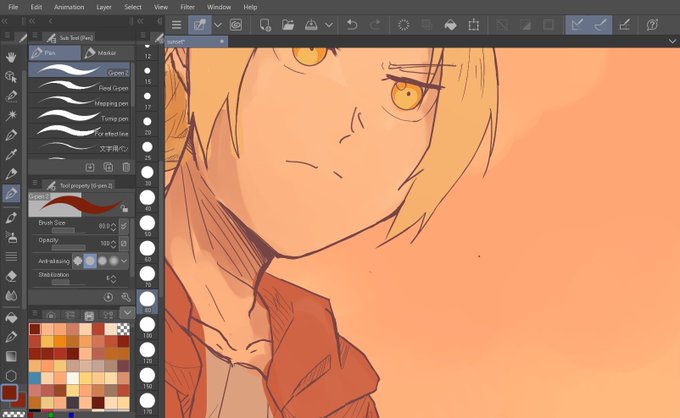The height and width of the screenshot is (418, 680).
Task: Open the File menu
Action: pos(13,7)
